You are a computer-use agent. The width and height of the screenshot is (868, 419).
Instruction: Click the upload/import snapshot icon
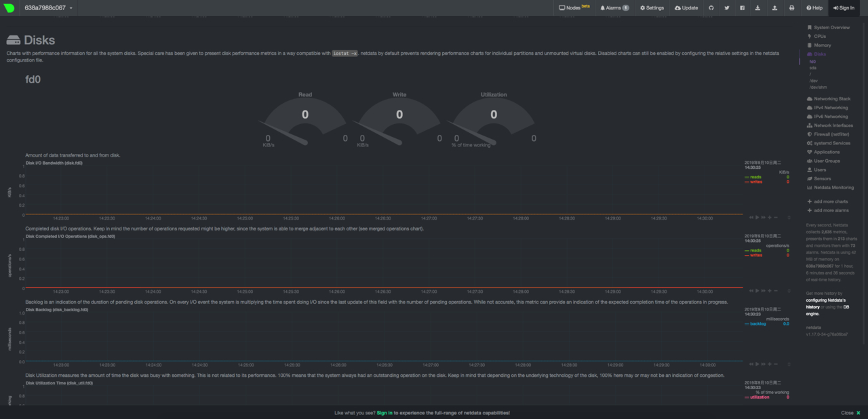coord(775,8)
